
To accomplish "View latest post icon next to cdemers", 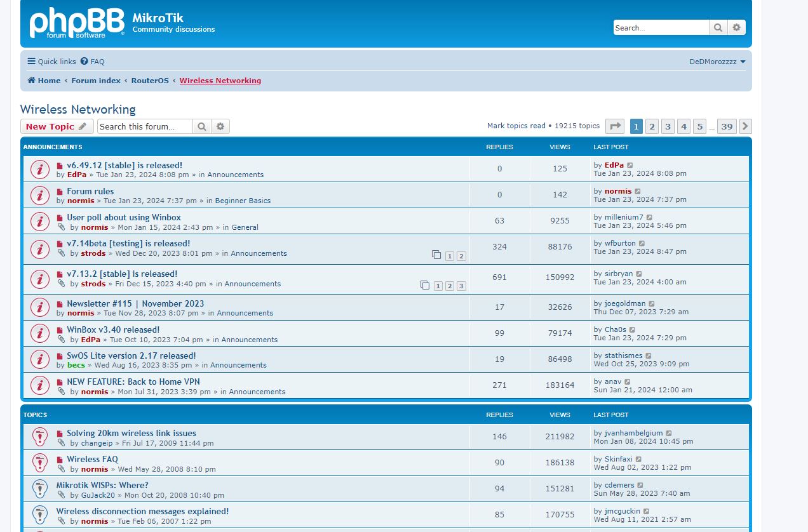I will tap(640, 485).
